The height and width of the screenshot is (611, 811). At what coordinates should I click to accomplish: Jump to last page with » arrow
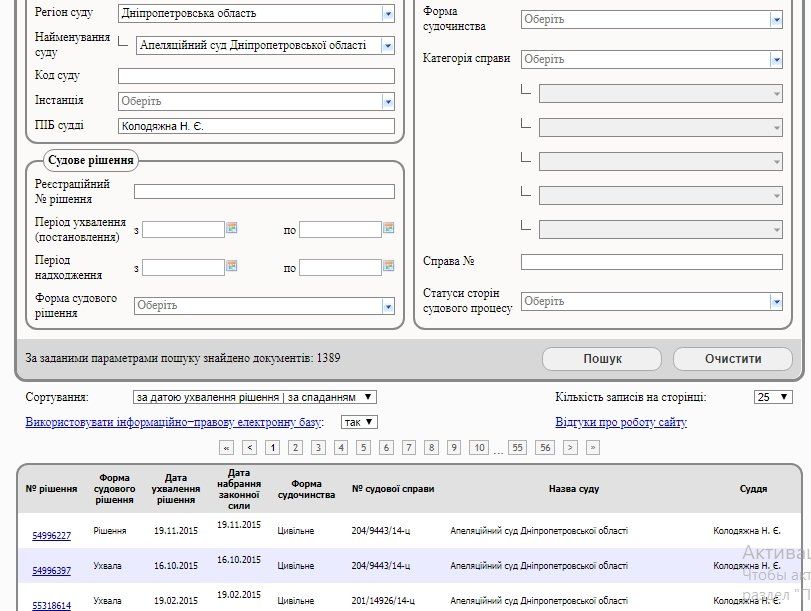coord(593,448)
